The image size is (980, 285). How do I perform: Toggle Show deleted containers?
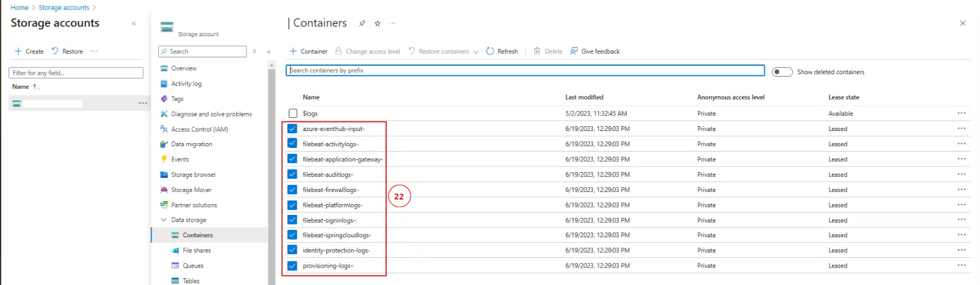click(x=782, y=72)
